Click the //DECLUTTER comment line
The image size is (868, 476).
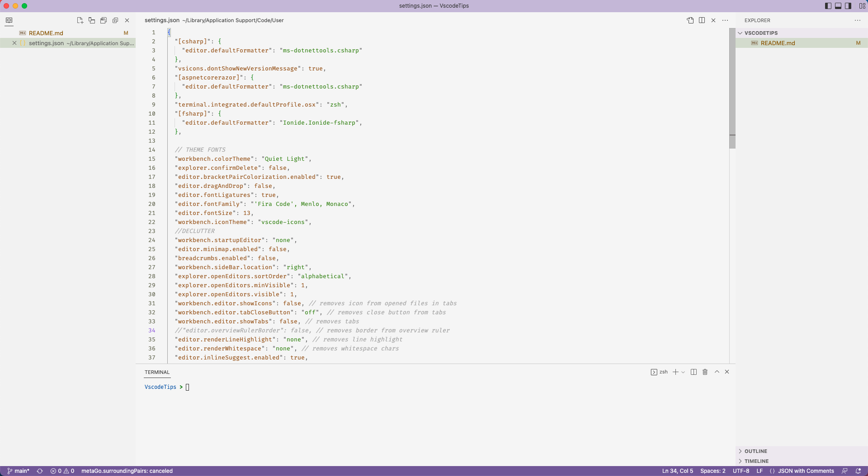pos(195,231)
